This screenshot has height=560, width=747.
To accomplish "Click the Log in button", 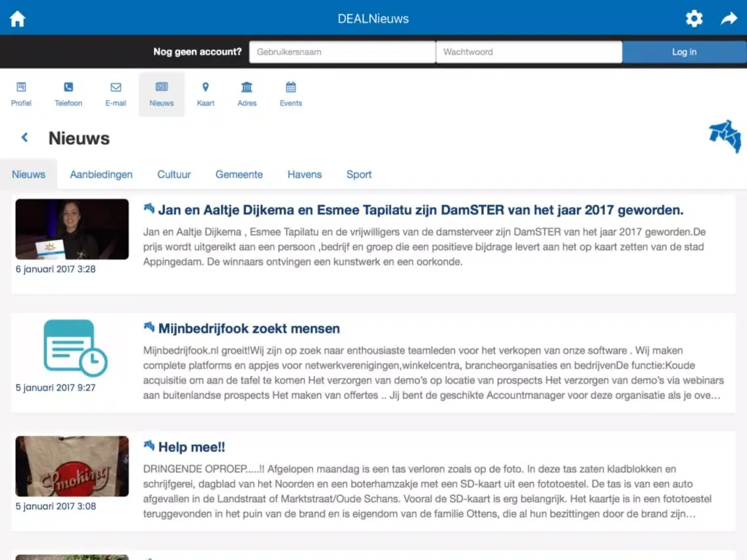I will (x=684, y=52).
